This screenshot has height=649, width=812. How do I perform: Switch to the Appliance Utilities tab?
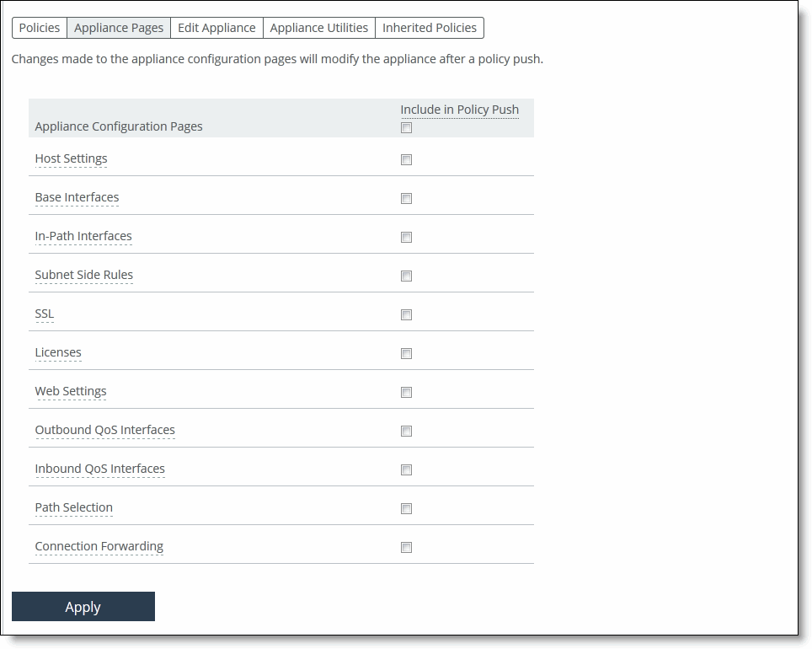click(x=318, y=27)
